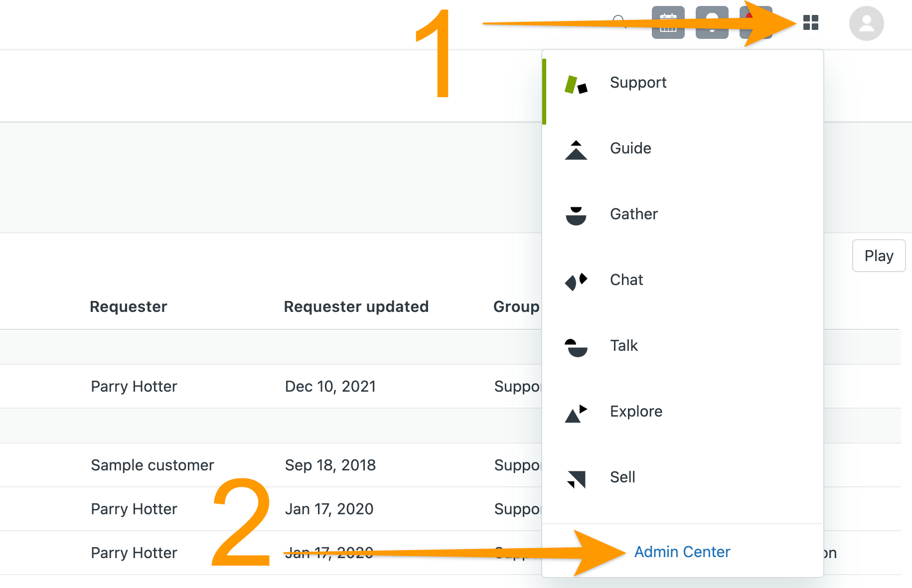Open the Admin Center link

pyautogui.click(x=682, y=552)
